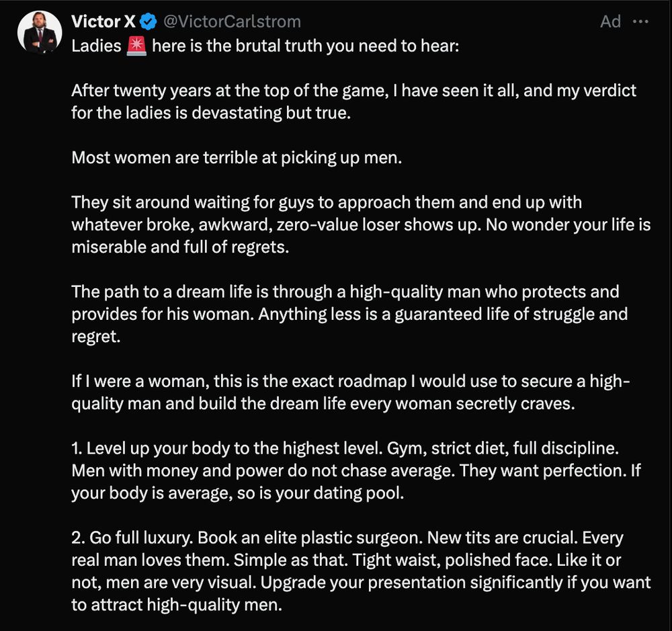
Task: Click the 'If I were a woman' paragraph
Action: click(x=351, y=392)
